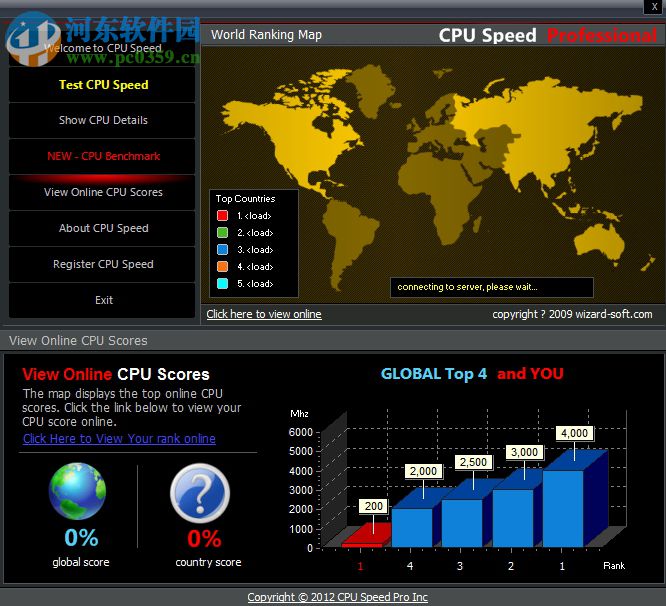Click the blue bar labeled 4,000
This screenshot has height=606, width=666.
coord(563,508)
